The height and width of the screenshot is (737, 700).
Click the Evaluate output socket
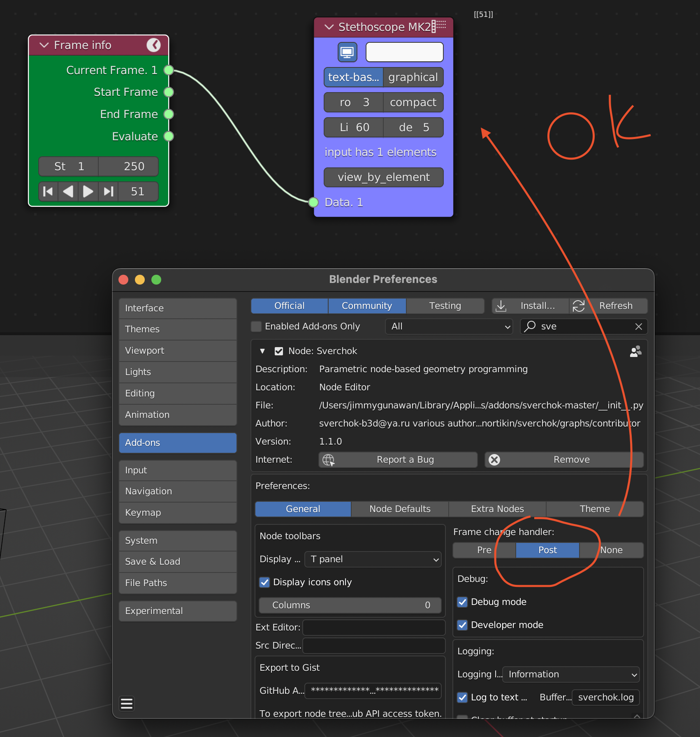point(169,136)
